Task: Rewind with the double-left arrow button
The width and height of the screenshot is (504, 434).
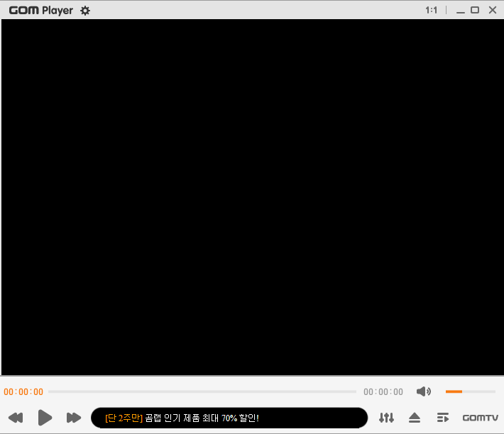Action: pos(16,418)
